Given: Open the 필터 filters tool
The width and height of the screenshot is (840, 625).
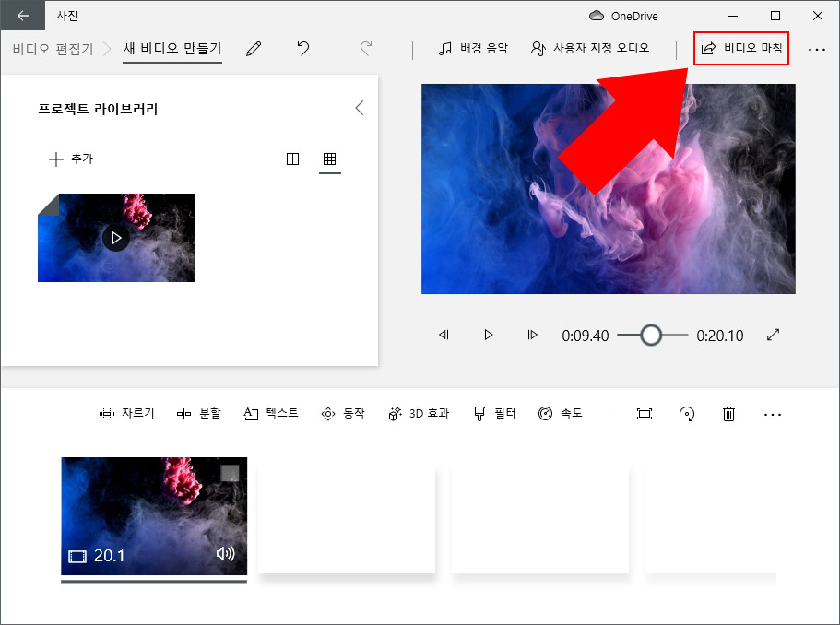Looking at the screenshot, I should point(494,413).
